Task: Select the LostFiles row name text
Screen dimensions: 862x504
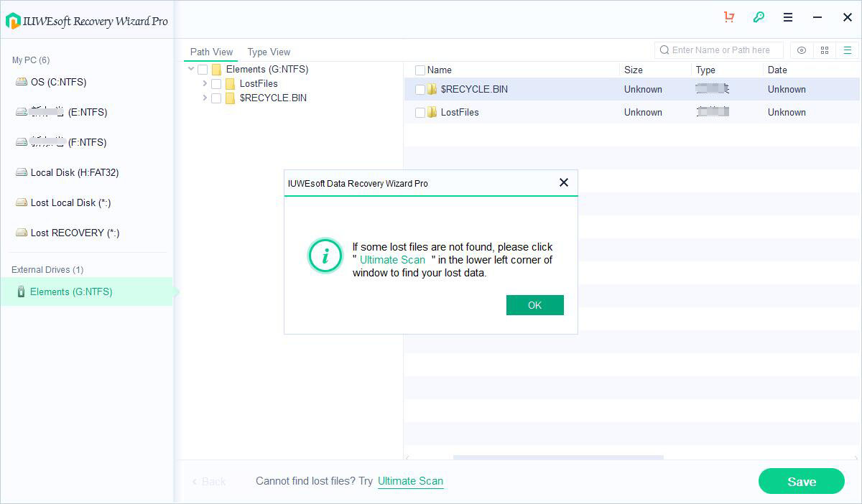Action: pyautogui.click(x=460, y=113)
